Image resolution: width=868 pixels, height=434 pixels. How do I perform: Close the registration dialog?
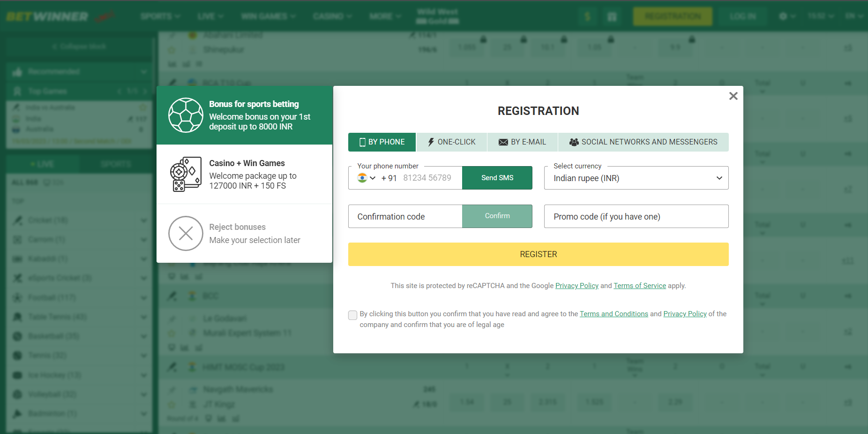click(x=733, y=96)
